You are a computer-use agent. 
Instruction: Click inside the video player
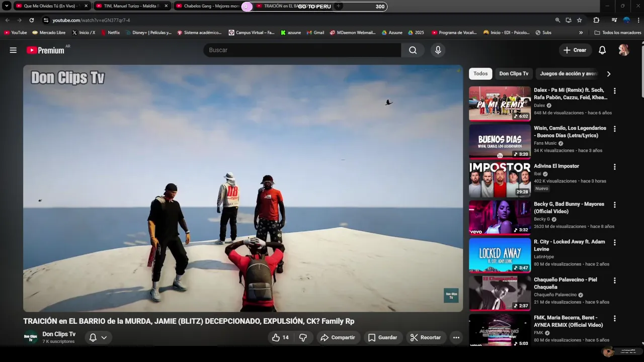[x=243, y=188]
